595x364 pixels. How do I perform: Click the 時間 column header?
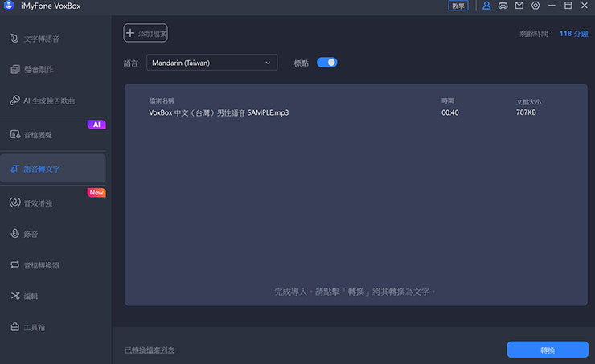[x=448, y=100]
